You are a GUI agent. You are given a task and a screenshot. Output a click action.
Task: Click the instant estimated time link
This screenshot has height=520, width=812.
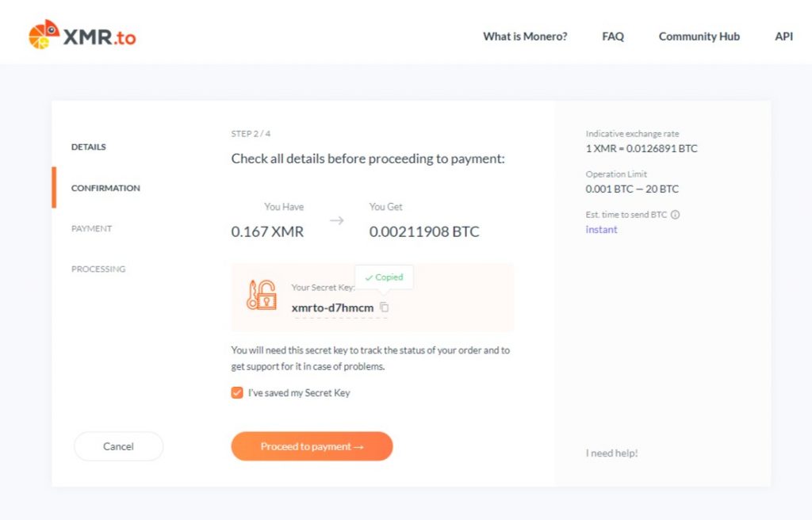click(601, 229)
